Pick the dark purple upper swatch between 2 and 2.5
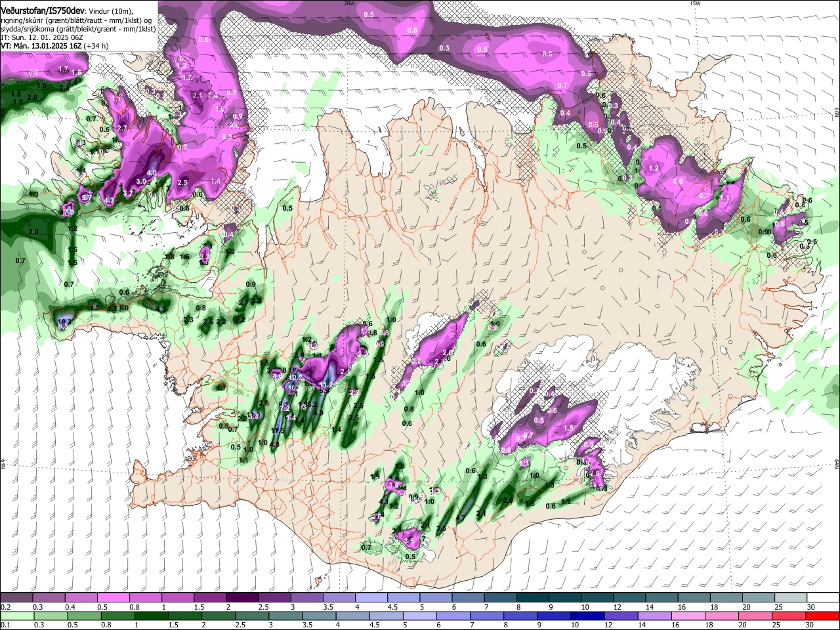 point(242,598)
